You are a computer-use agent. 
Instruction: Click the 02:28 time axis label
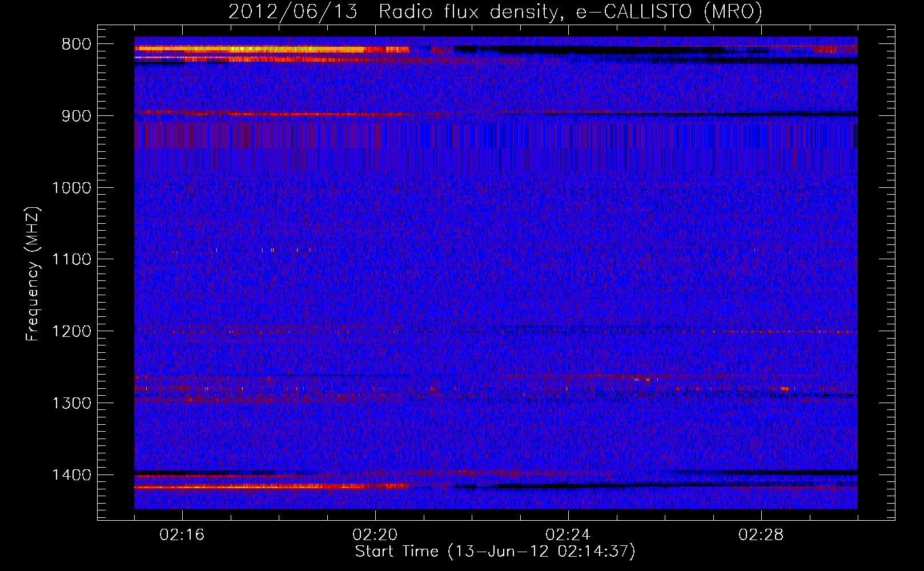(x=761, y=535)
